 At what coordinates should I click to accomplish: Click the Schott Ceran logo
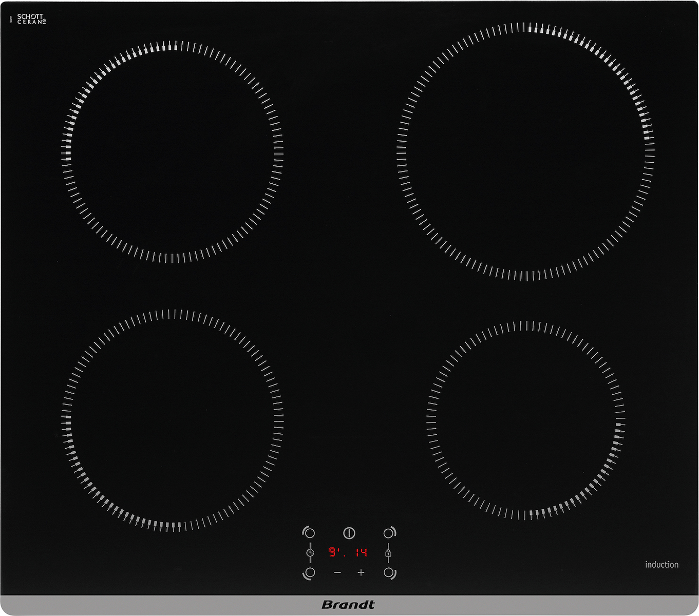(31, 19)
